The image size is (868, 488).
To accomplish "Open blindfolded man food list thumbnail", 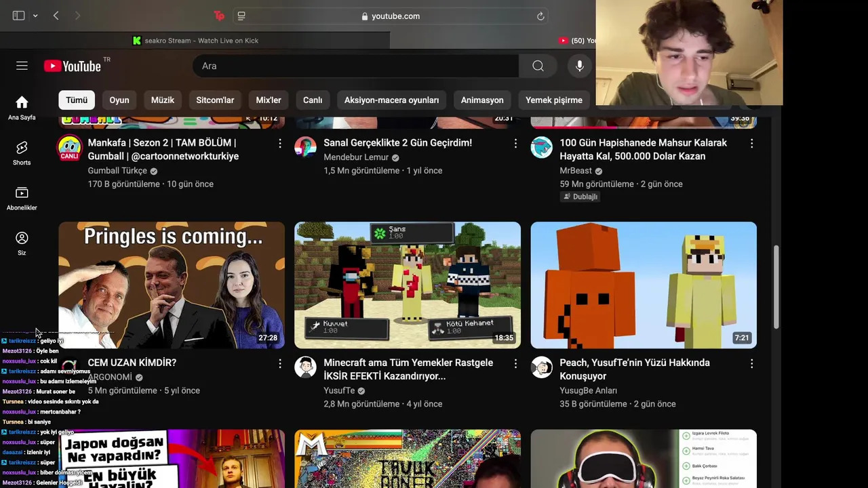I will [x=644, y=458].
